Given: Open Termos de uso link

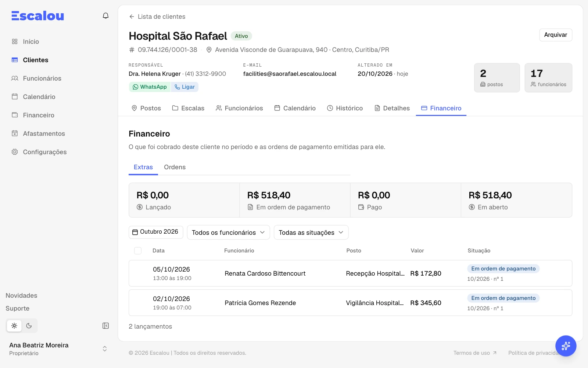Looking at the screenshot, I should tap(475, 353).
